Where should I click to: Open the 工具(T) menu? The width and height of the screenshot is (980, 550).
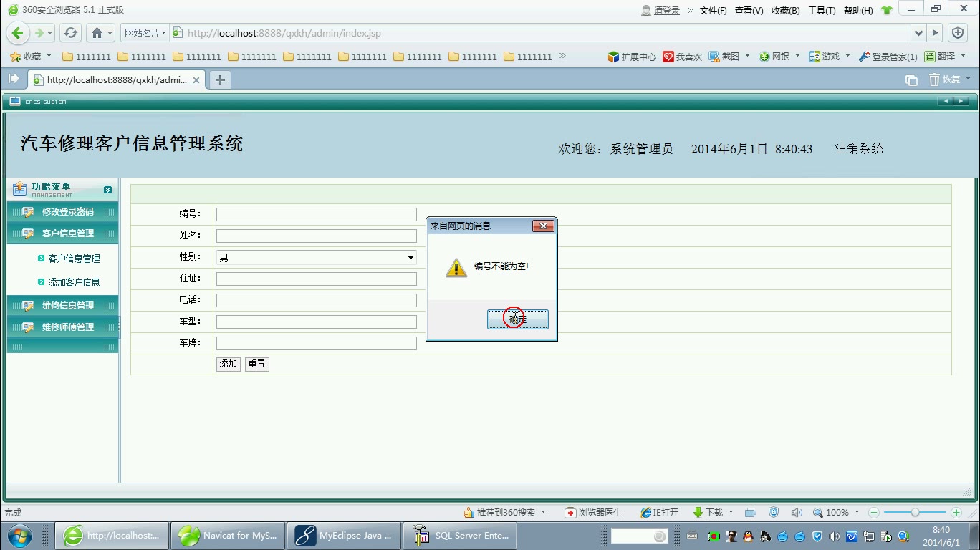822,10
